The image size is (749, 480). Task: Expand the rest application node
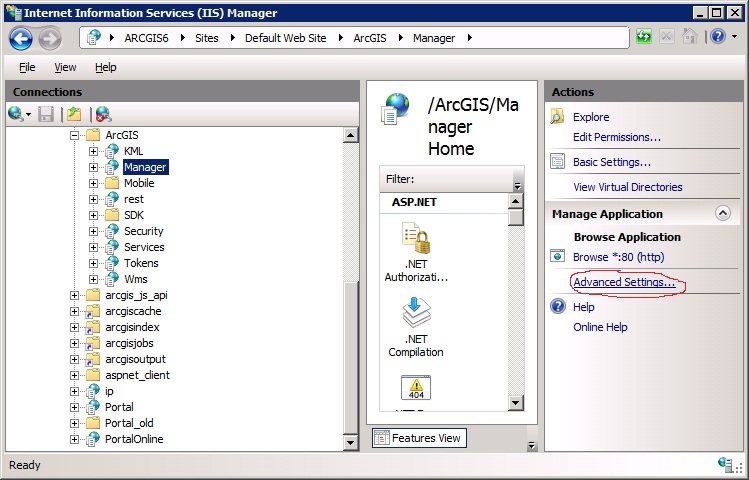[x=93, y=199]
